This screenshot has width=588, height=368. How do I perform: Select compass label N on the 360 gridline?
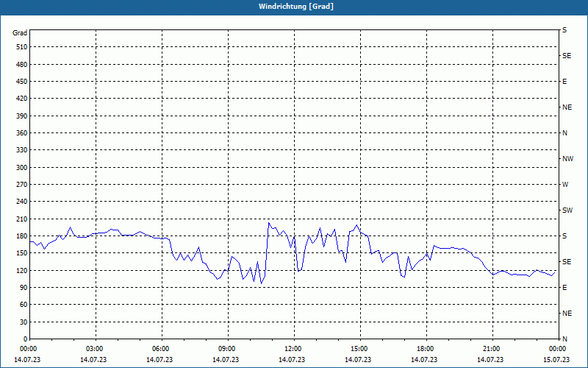pos(564,133)
